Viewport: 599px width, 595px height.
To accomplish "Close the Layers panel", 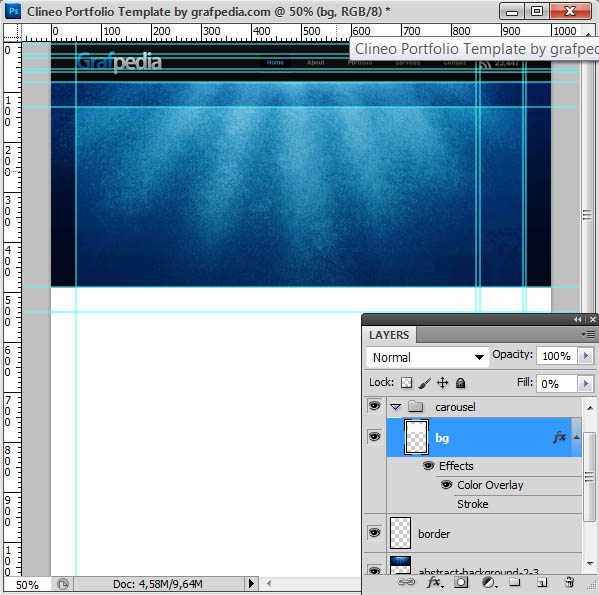I will click(593, 320).
